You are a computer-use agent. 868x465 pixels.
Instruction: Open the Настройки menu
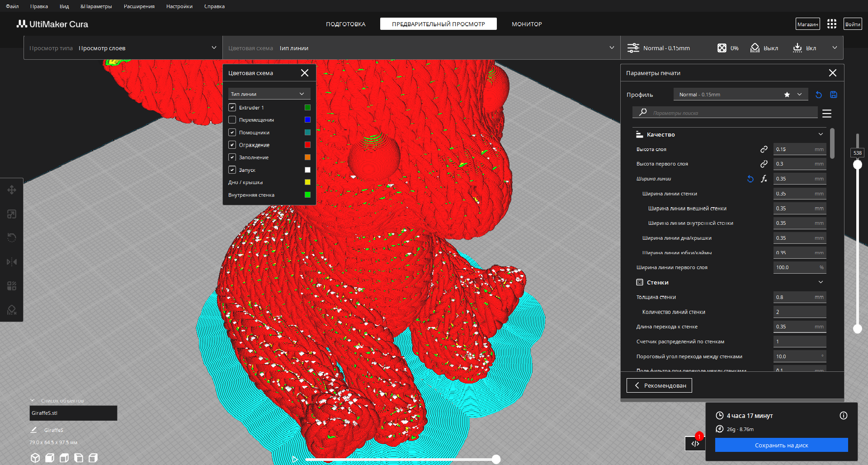click(x=179, y=6)
